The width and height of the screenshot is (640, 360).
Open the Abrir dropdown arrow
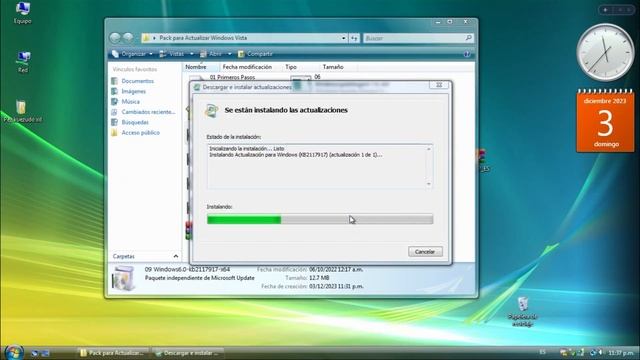[x=229, y=54]
